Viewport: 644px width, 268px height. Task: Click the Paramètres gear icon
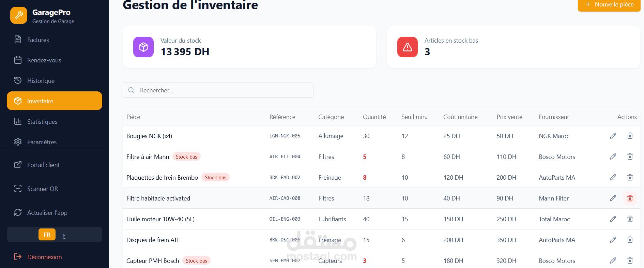[x=18, y=142]
